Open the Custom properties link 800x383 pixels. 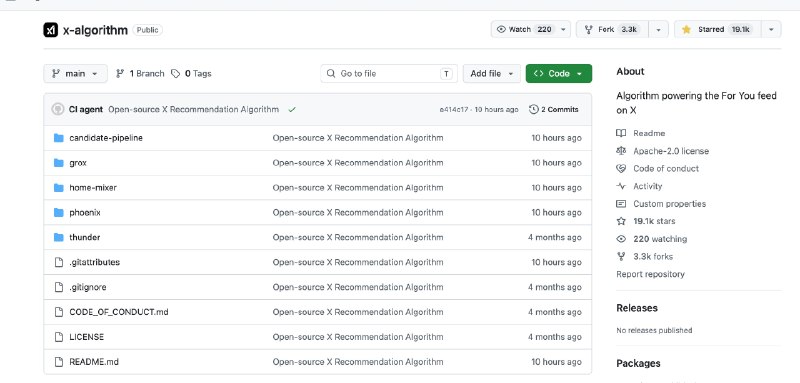click(669, 203)
